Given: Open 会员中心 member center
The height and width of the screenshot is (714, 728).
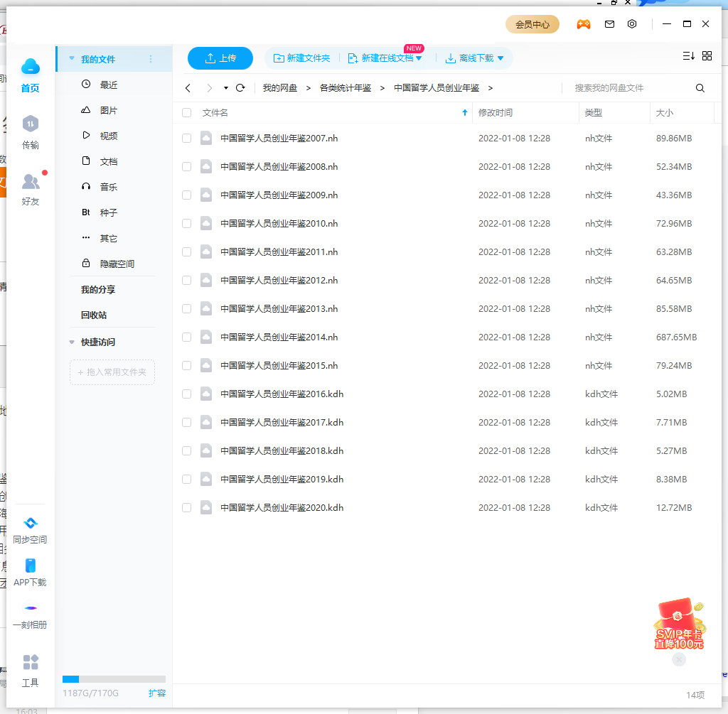Looking at the screenshot, I should (532, 24).
